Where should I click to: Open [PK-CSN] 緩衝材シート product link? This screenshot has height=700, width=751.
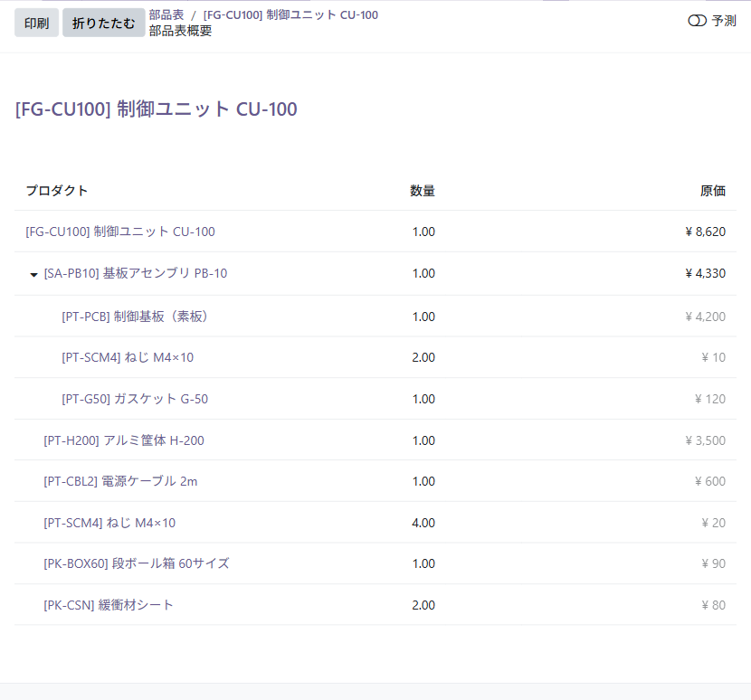point(109,605)
